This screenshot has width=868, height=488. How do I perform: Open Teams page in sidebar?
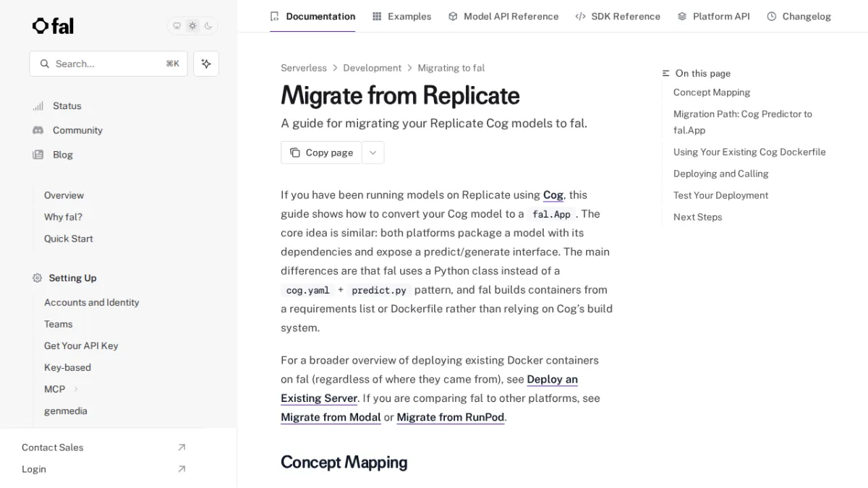click(x=59, y=324)
